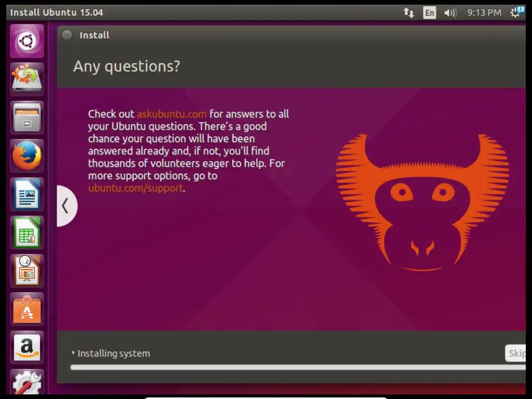The height and width of the screenshot is (399, 532).
Task: Open the ubuntu.com/support link
Action: pos(136,188)
